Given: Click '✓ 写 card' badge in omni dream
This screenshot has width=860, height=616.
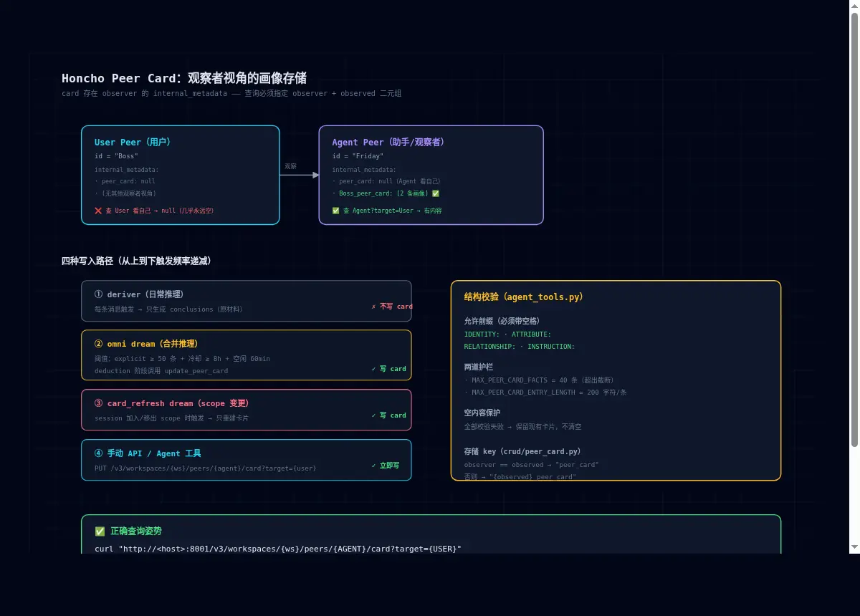Looking at the screenshot, I should pyautogui.click(x=389, y=369).
